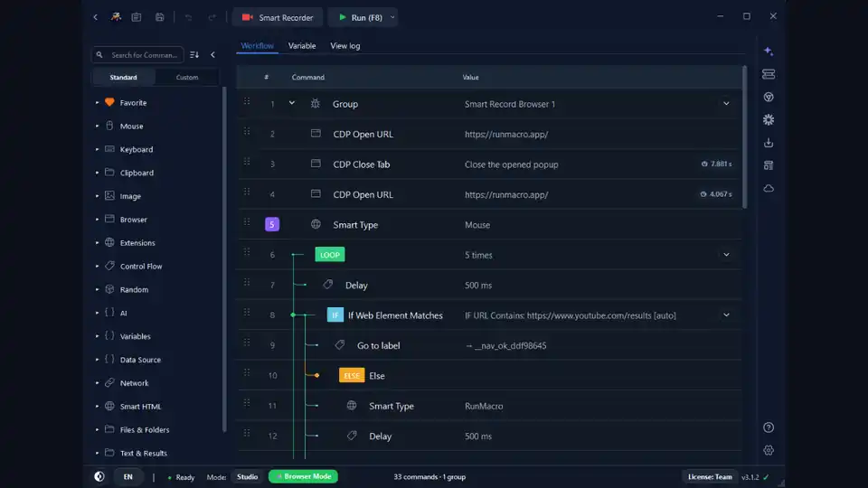Screen dimensions: 868x488
Task: Open the Run options dropdown arrow
Action: click(392, 18)
